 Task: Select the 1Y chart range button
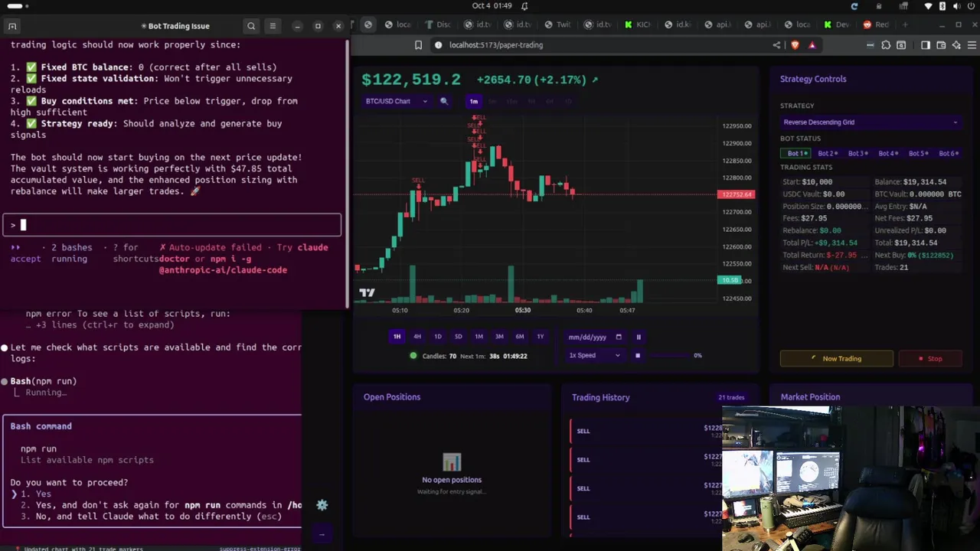click(540, 337)
